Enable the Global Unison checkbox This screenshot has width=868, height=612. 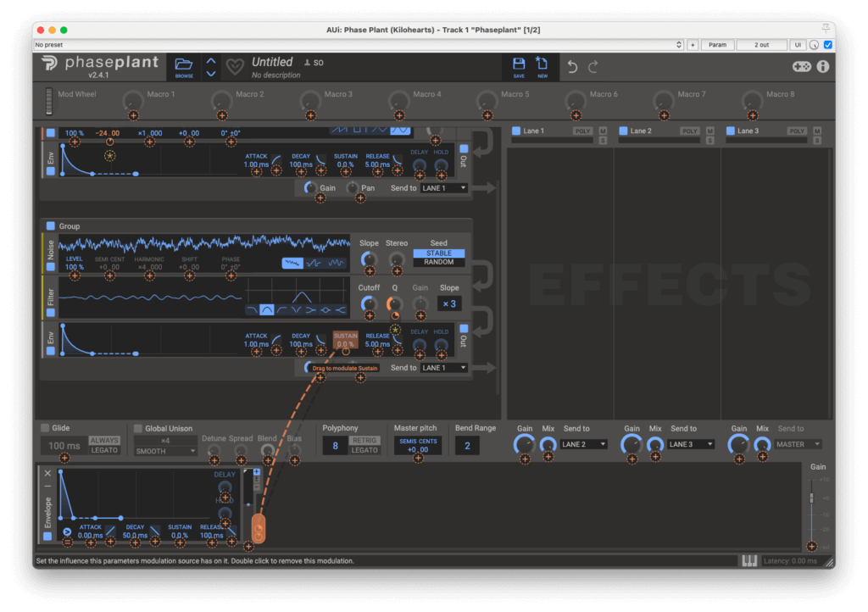[x=138, y=428]
